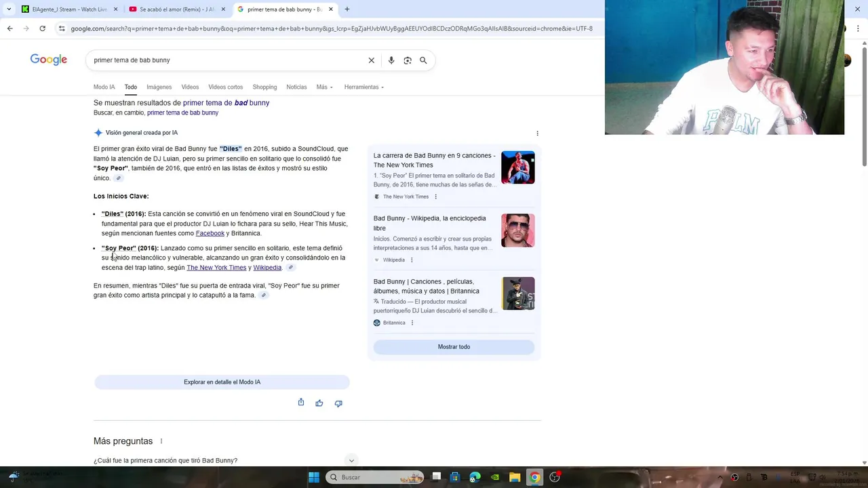Click Explorar en detalle el Modo IA

222,382
